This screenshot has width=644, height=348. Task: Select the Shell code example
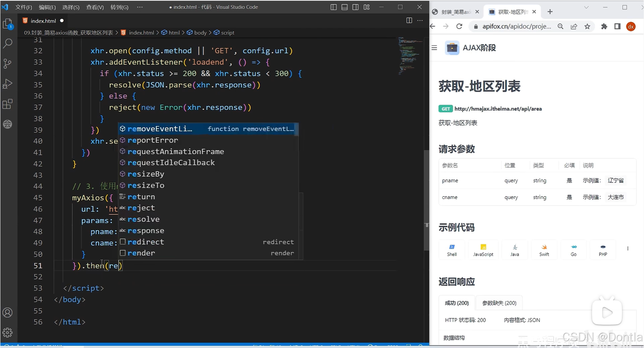452,250
